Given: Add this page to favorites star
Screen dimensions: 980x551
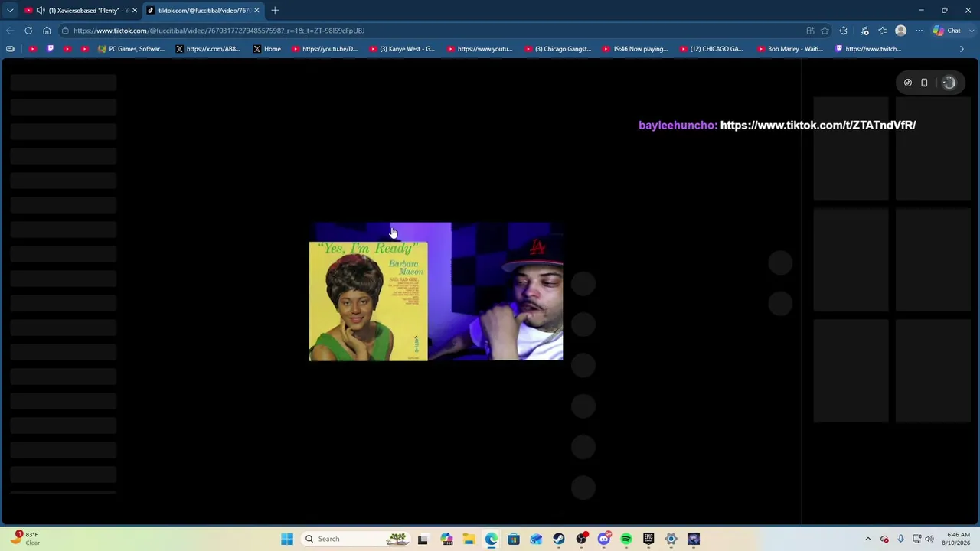Looking at the screenshot, I should pos(825,31).
